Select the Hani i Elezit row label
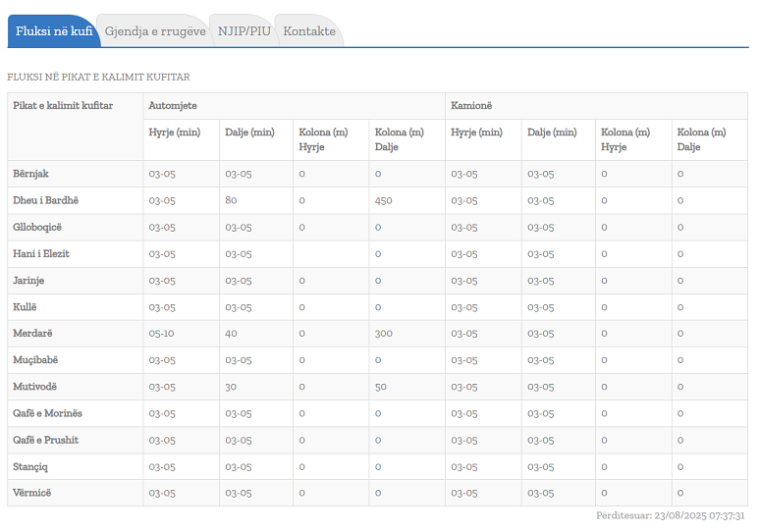 [41, 253]
